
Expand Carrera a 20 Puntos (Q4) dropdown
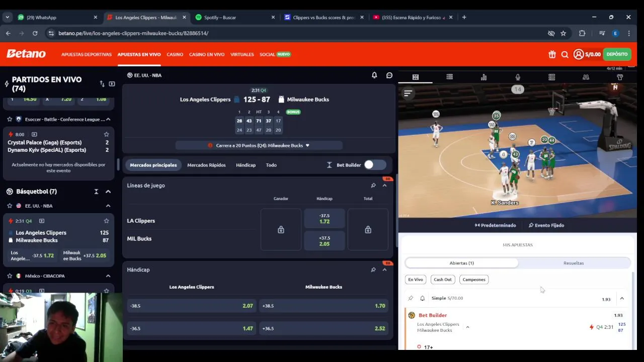pos(259,145)
